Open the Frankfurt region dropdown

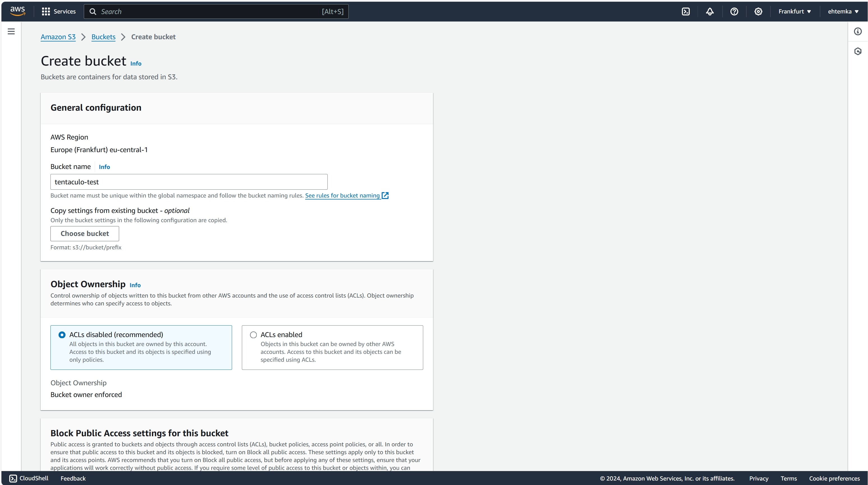click(x=795, y=11)
